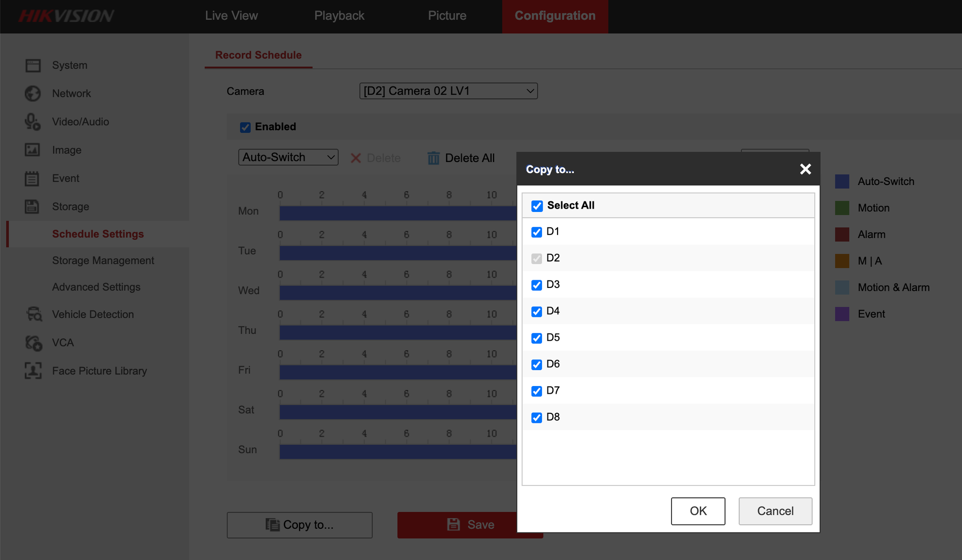Click the Storage disk icon
This screenshot has width=962, height=560.
(33, 207)
